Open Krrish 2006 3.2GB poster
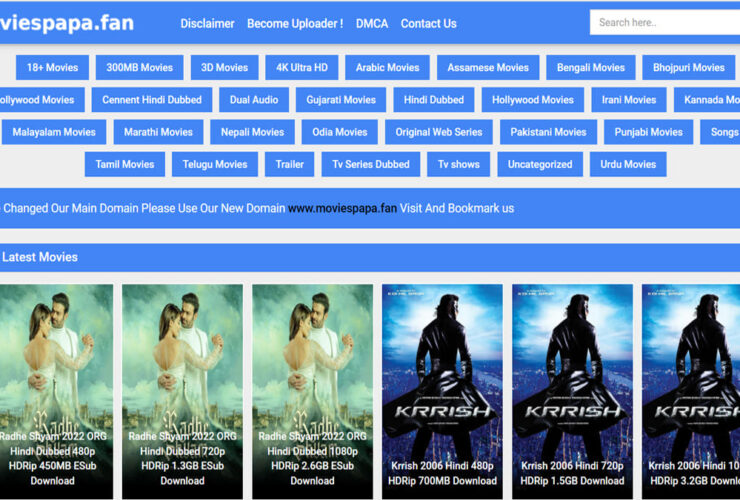Screen dimensions: 740x500 point(691,391)
